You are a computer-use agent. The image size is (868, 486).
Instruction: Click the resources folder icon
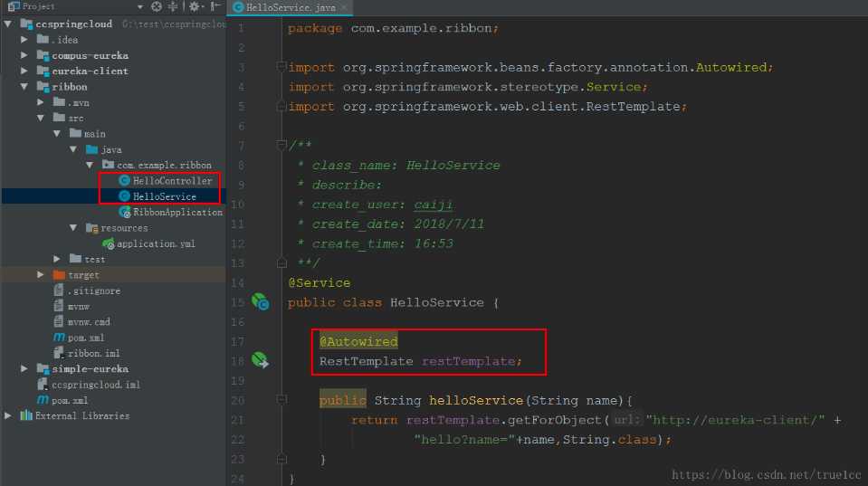[x=92, y=227]
